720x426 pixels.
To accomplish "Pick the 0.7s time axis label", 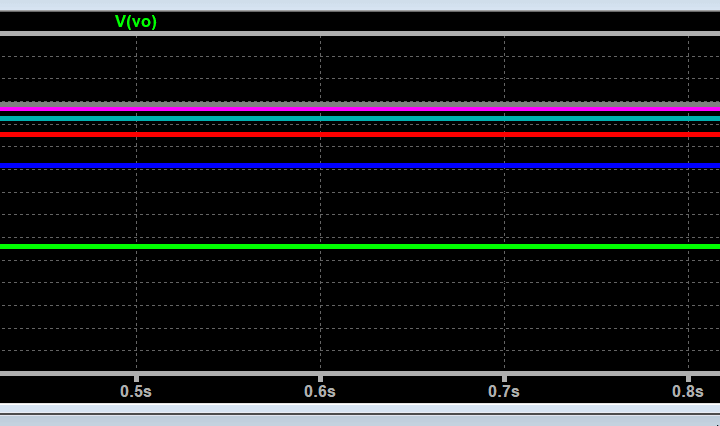I will coord(504,391).
